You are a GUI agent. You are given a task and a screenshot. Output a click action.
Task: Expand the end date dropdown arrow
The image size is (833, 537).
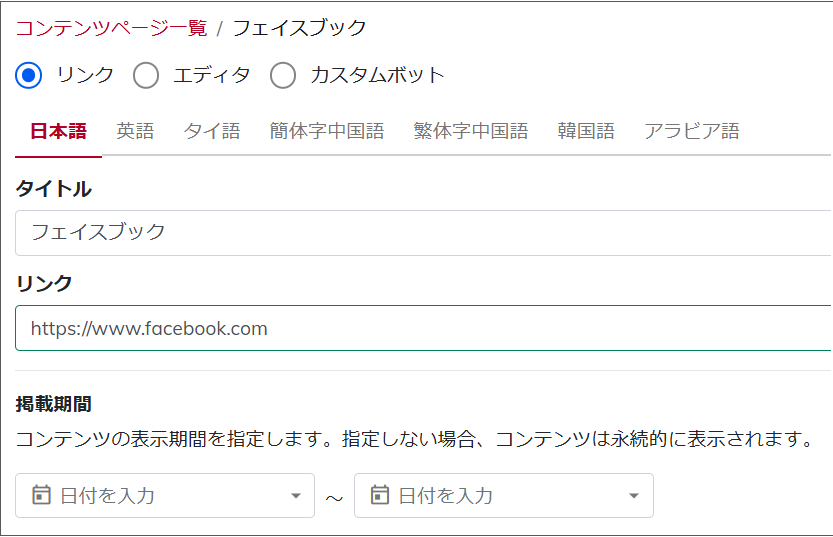[x=634, y=496]
